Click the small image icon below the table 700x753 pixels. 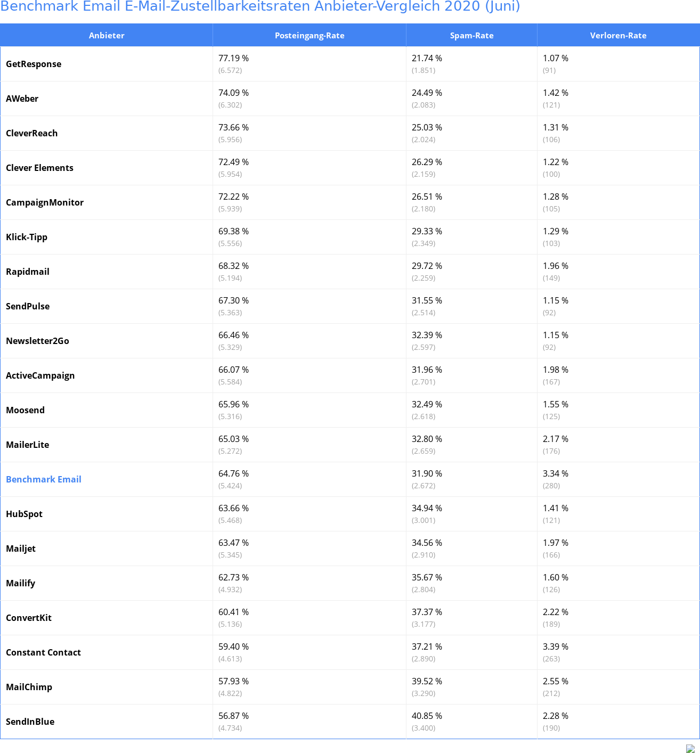coord(690,749)
